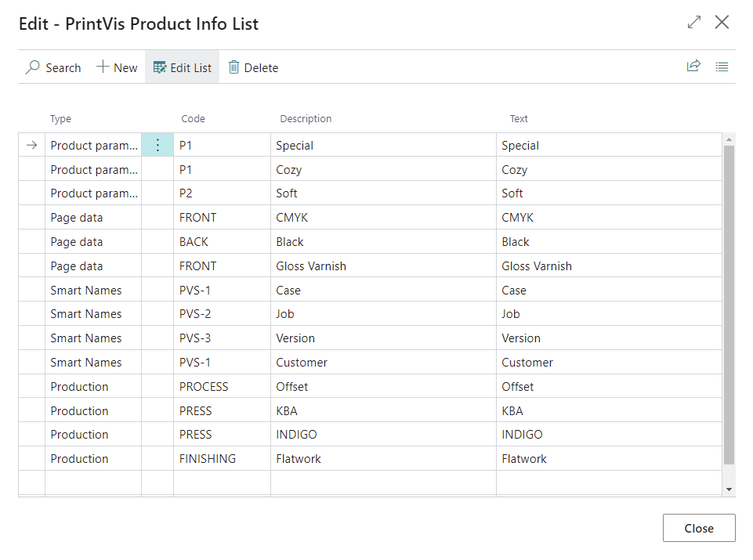Image resolution: width=753 pixels, height=560 pixels.
Task: Click the FINISHING code cell
Action: tap(208, 459)
